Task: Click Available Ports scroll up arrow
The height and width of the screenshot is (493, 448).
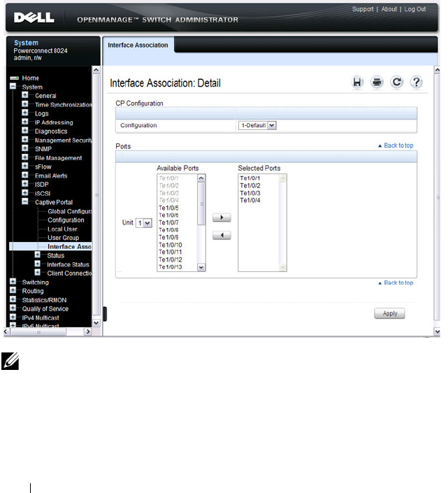Action: click(x=201, y=178)
